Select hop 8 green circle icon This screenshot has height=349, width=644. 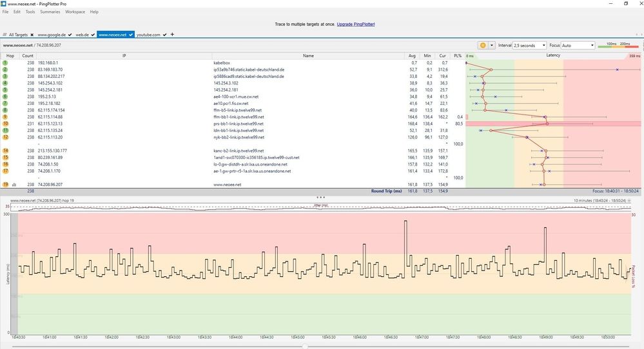5,110
